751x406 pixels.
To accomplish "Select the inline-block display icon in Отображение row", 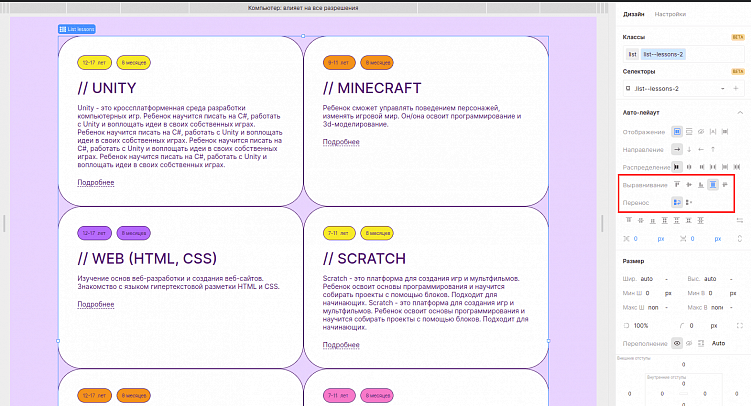I will click(725, 132).
